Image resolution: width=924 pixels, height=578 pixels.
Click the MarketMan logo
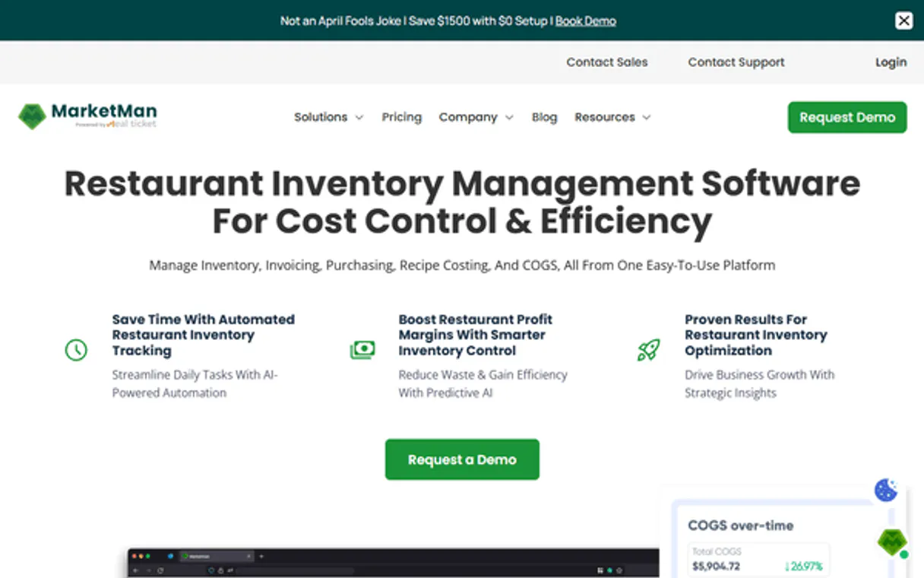(87, 116)
